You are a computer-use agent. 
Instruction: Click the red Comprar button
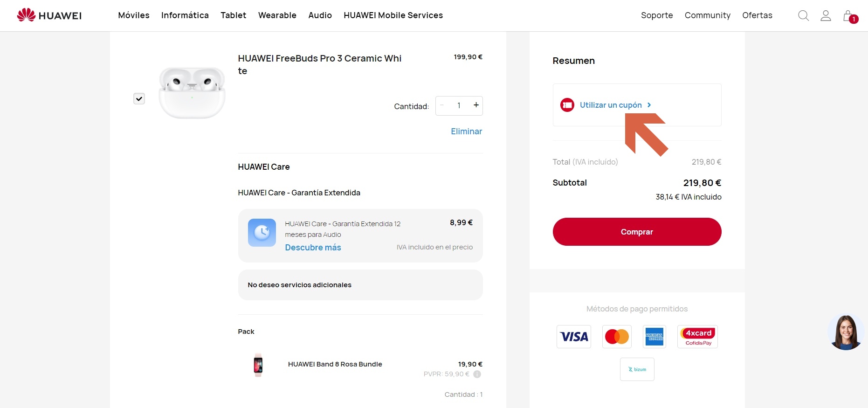coord(637,232)
